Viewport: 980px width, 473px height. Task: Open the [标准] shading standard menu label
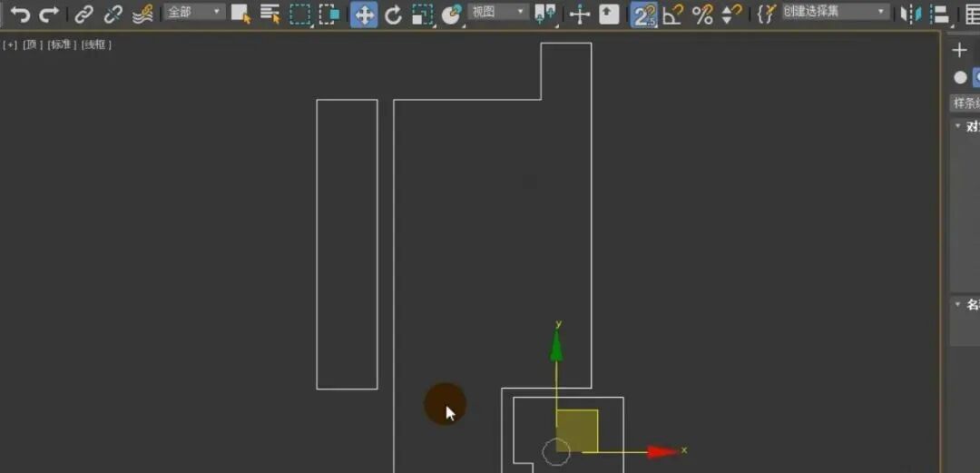pyautogui.click(x=62, y=45)
